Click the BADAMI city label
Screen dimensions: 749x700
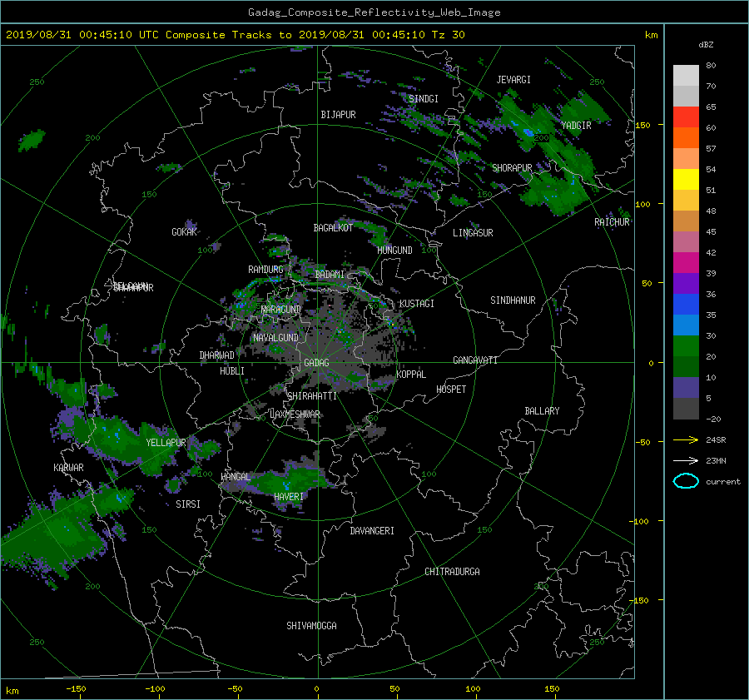point(330,275)
